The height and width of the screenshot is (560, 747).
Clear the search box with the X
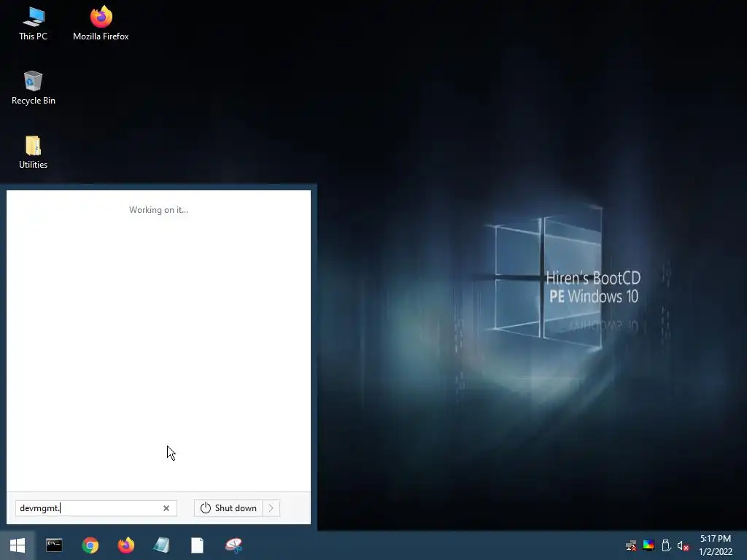166,508
